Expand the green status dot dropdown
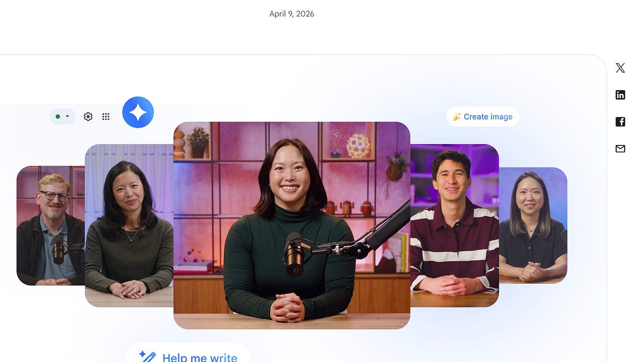The width and height of the screenshot is (644, 362). [62, 116]
